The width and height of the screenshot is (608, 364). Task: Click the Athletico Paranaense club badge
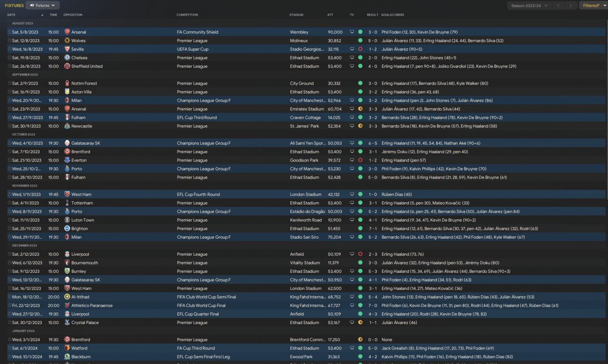(67, 306)
